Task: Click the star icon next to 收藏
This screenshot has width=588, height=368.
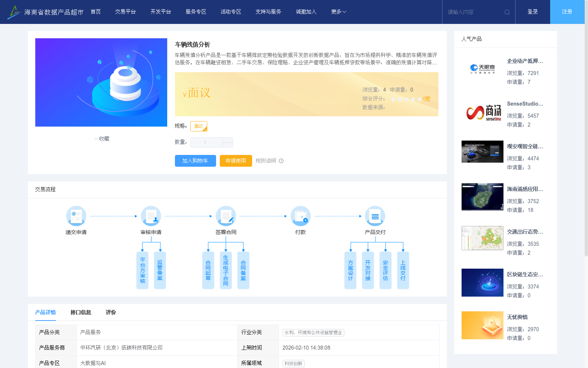Action: coord(96,139)
